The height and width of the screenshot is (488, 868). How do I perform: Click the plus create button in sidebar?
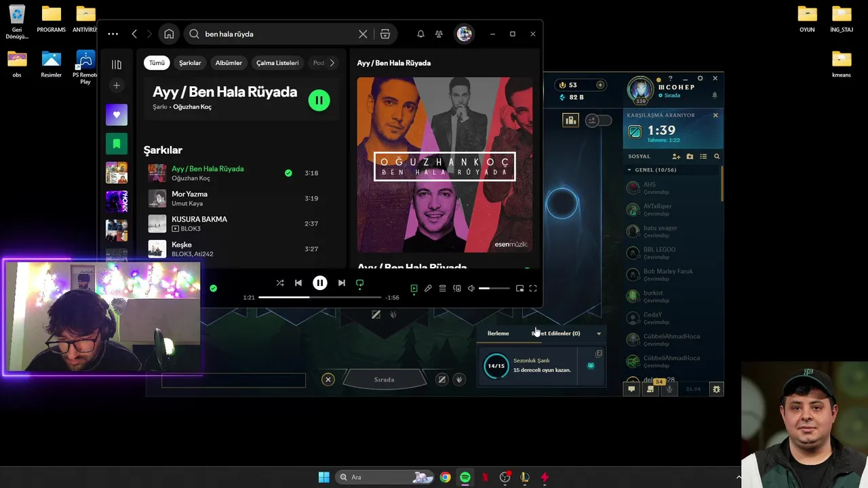point(117,85)
